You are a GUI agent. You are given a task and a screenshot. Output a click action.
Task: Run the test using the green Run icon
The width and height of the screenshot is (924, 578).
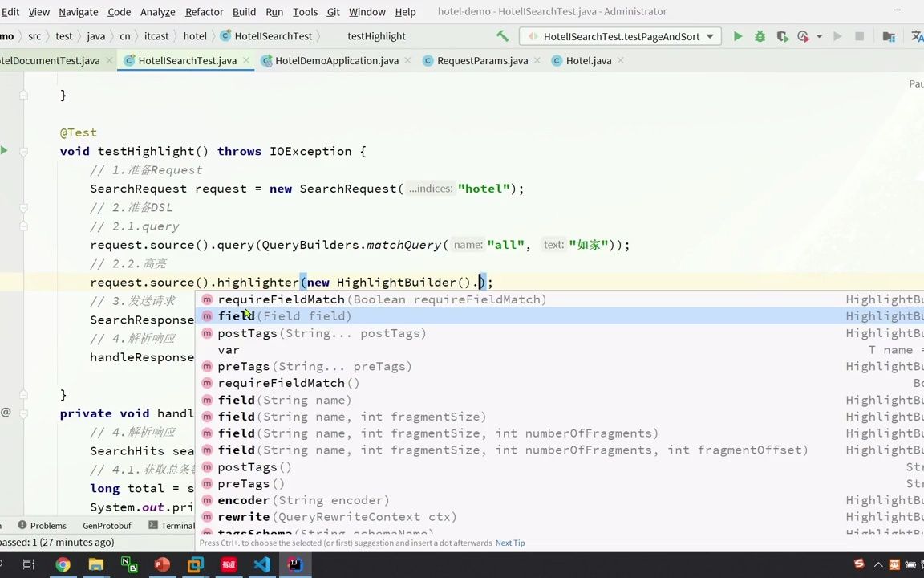point(738,36)
